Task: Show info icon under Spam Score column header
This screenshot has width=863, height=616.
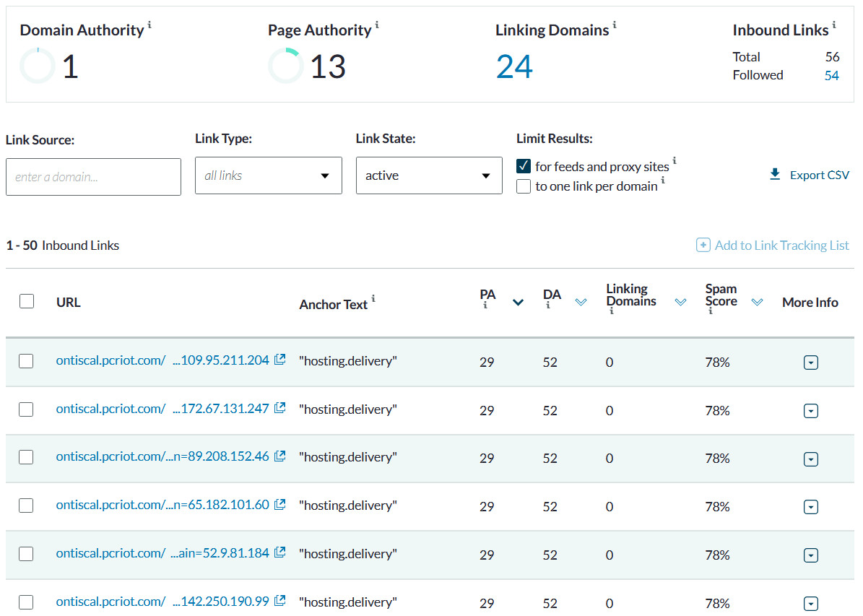Action: click(710, 311)
